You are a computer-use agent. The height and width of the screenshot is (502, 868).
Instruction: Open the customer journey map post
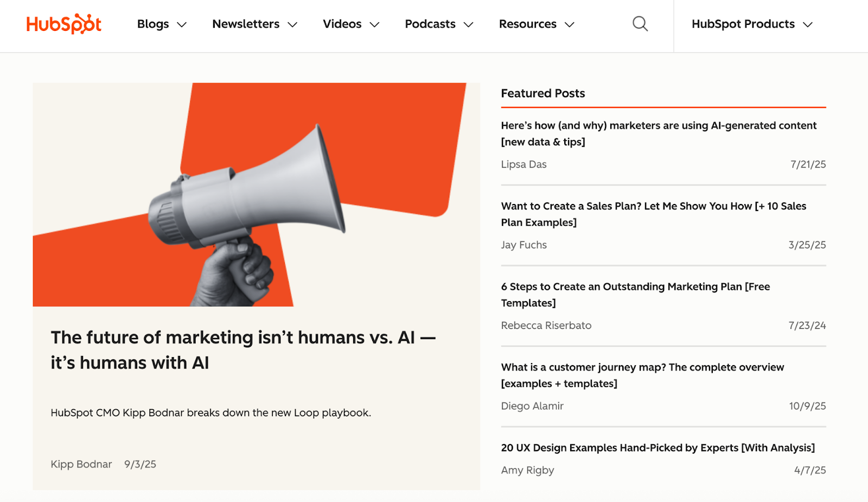[642, 375]
